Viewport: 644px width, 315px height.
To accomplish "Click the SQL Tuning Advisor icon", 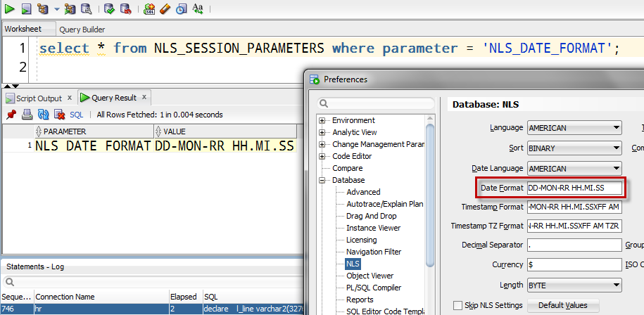I will (x=87, y=8).
